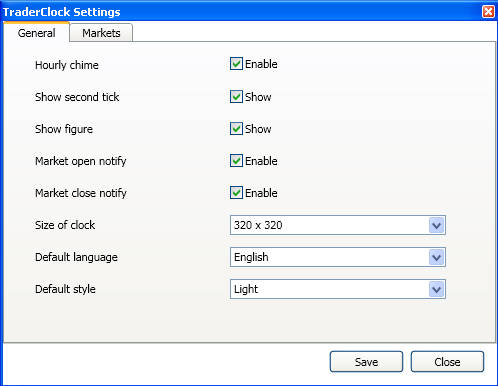498x386 pixels.
Task: Click the 320 x 320 combo box field
Action: [338, 225]
